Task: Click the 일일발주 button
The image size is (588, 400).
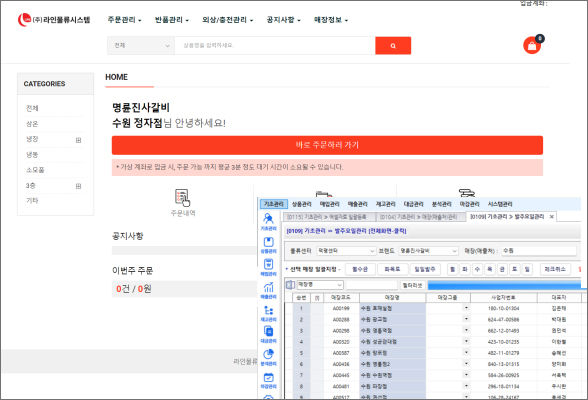Action: coord(425,269)
